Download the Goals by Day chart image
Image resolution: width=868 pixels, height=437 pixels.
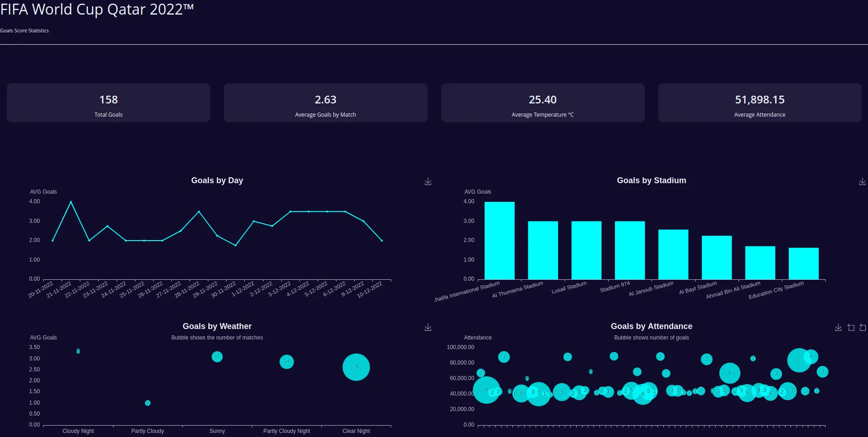[428, 182]
